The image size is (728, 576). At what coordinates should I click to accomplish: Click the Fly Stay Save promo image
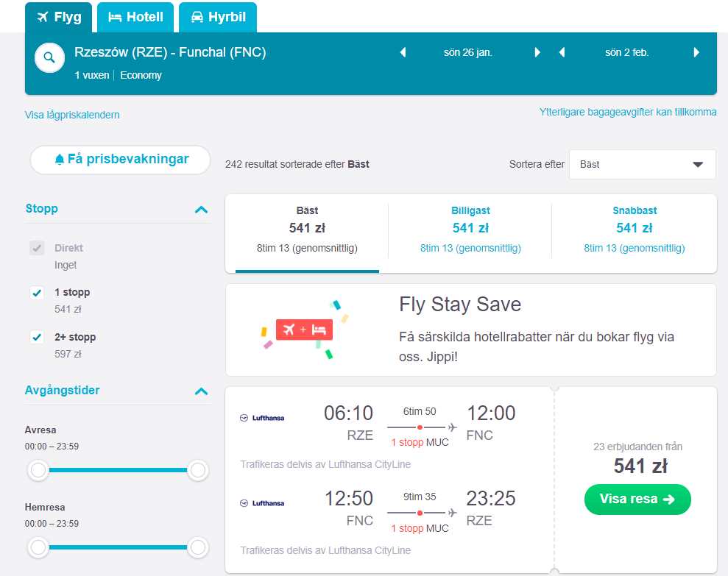305,330
